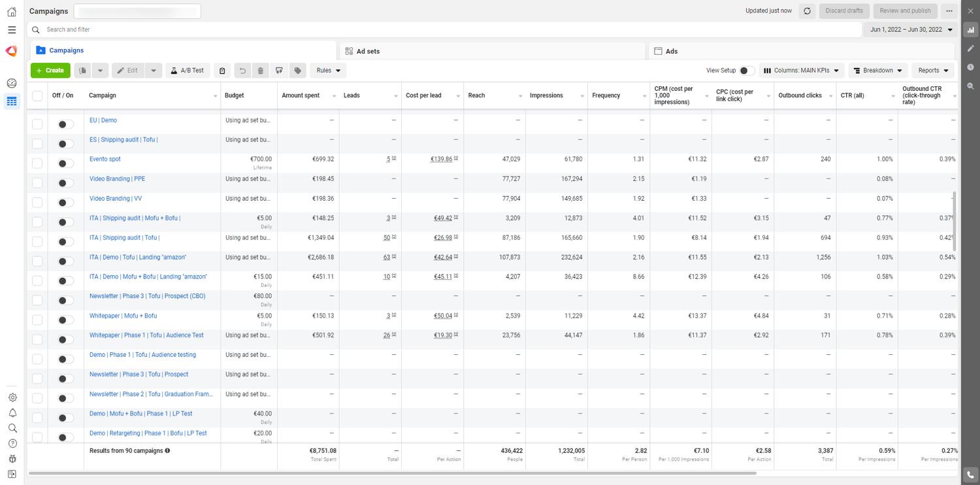Open the account selector field beside Campaigns title
The width and height of the screenshot is (980, 485).
(x=137, y=11)
